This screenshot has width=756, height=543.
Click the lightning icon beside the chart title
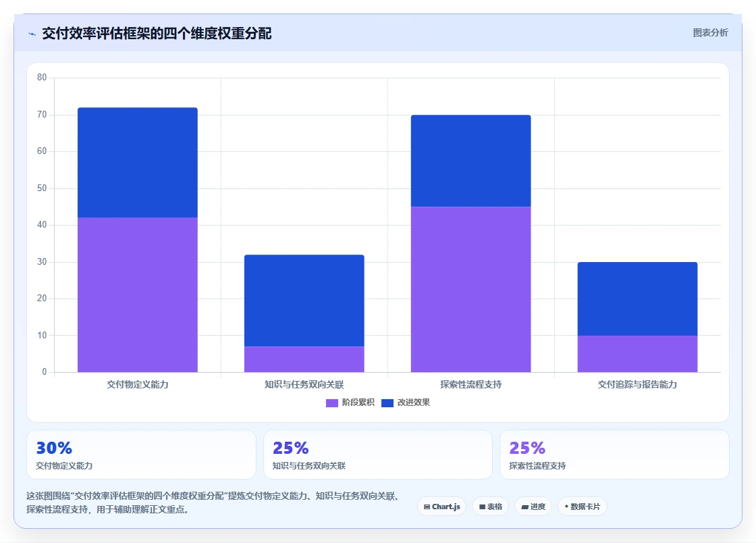32,34
